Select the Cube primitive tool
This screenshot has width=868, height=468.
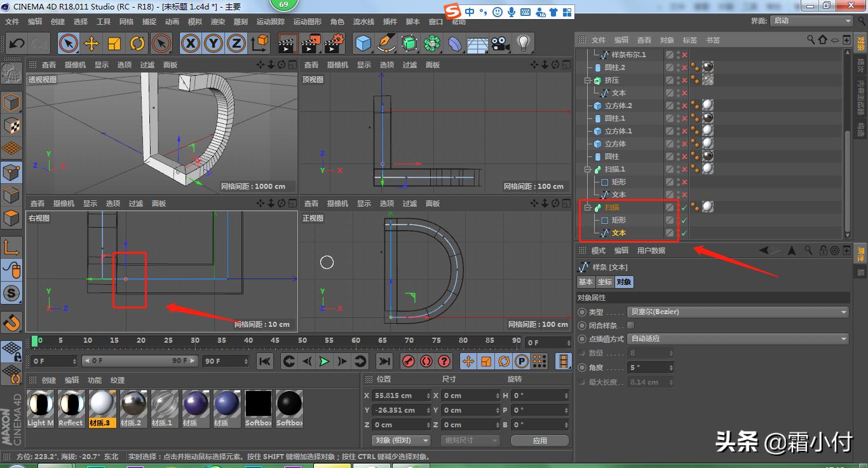click(364, 43)
